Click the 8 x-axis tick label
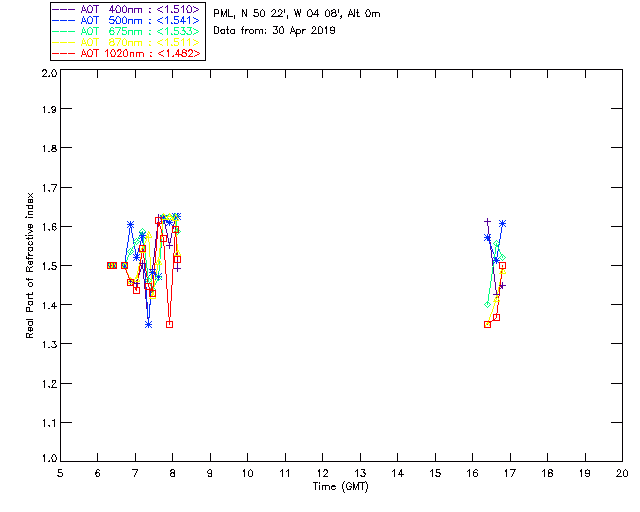 point(173,473)
